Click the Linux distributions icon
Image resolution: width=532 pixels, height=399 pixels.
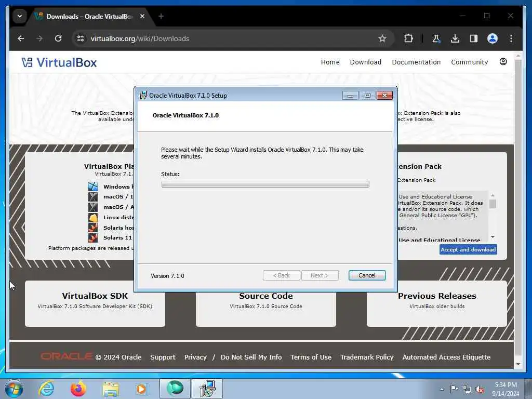(x=93, y=218)
